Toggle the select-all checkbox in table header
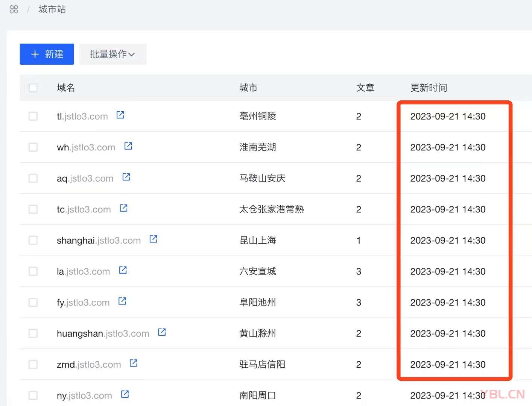Viewport: 532px width, 406px height. point(33,88)
